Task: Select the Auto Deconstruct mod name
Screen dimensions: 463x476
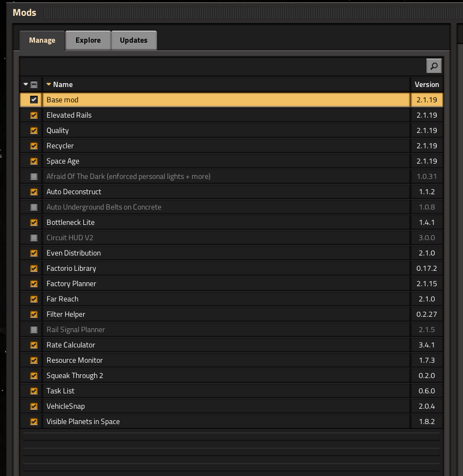Action: [74, 191]
